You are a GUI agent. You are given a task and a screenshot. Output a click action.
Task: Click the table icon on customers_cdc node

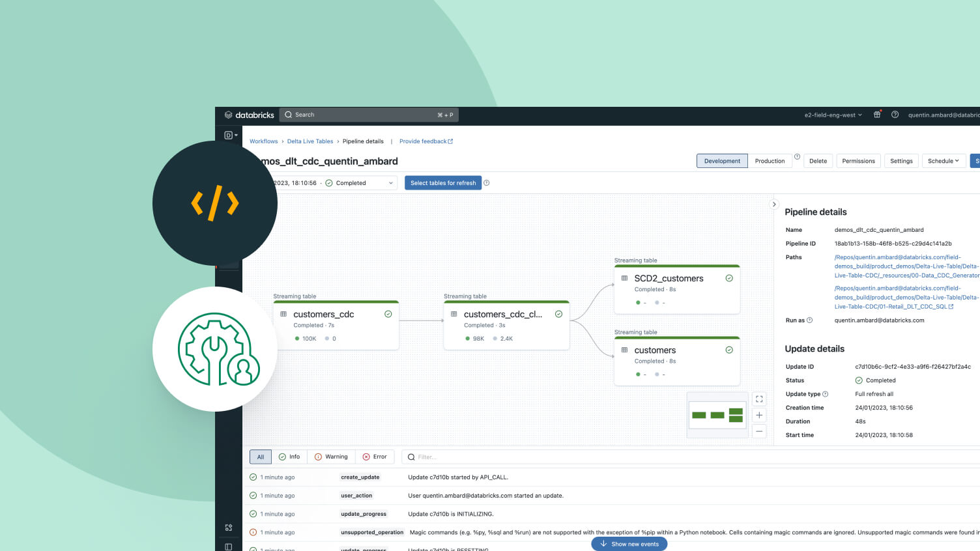click(283, 314)
